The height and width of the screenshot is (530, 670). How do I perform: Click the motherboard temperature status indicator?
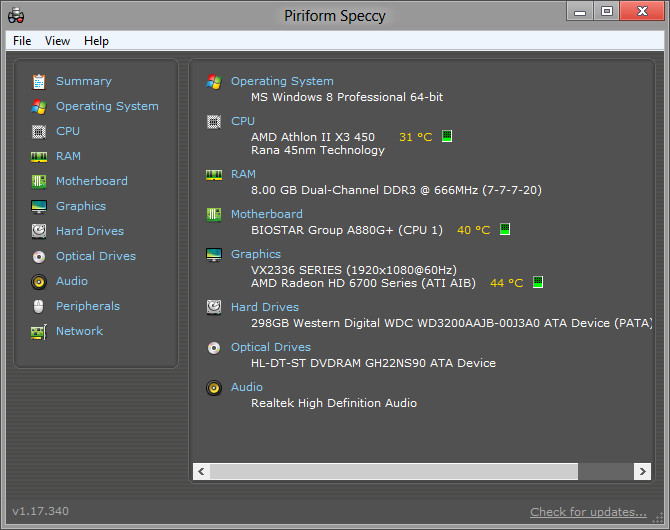click(505, 230)
